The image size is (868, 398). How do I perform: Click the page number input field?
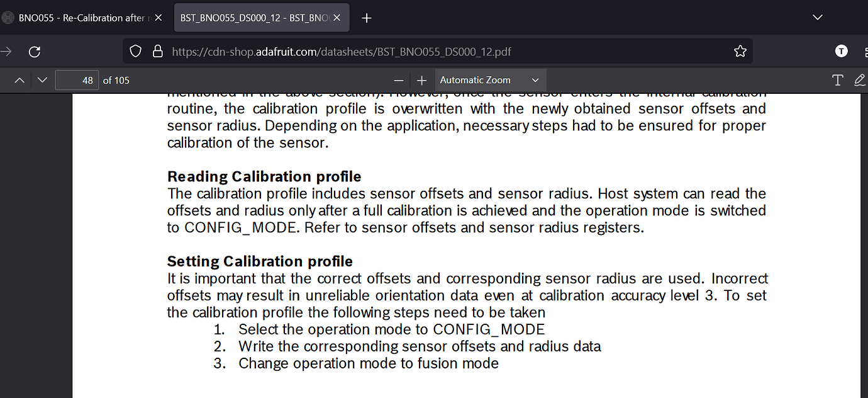coord(77,80)
